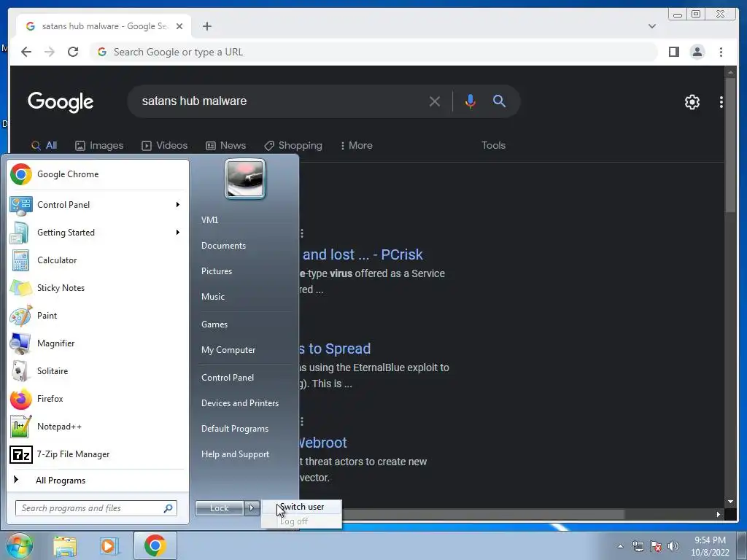Click the Google search query field
This screenshot has width=747, height=560.
281,101
